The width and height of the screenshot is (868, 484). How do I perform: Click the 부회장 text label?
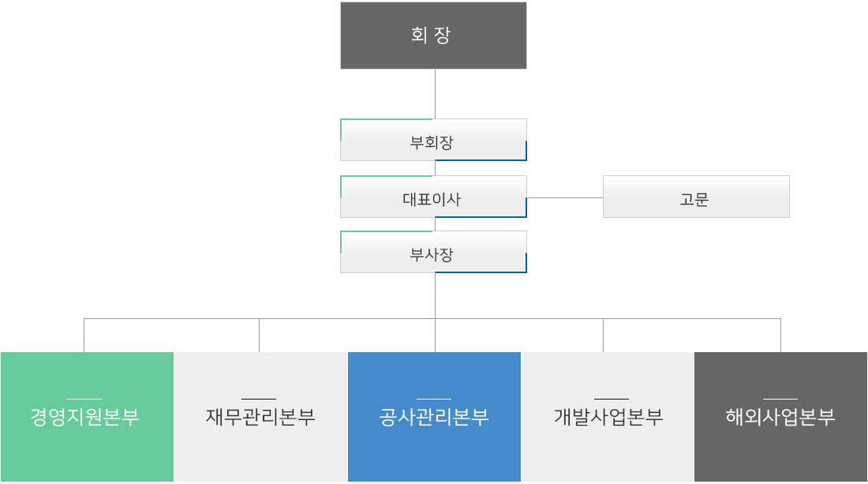coord(432,143)
